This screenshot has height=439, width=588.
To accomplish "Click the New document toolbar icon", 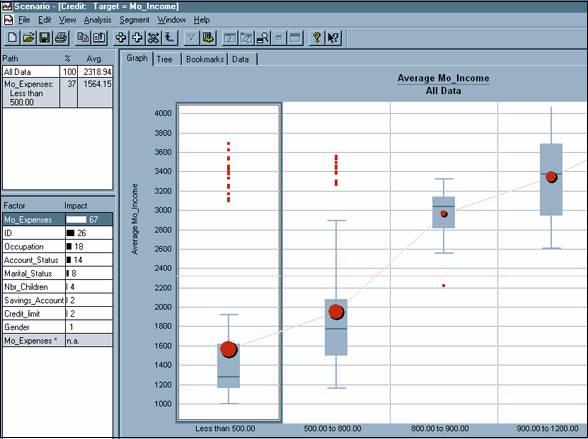I will pos(12,38).
